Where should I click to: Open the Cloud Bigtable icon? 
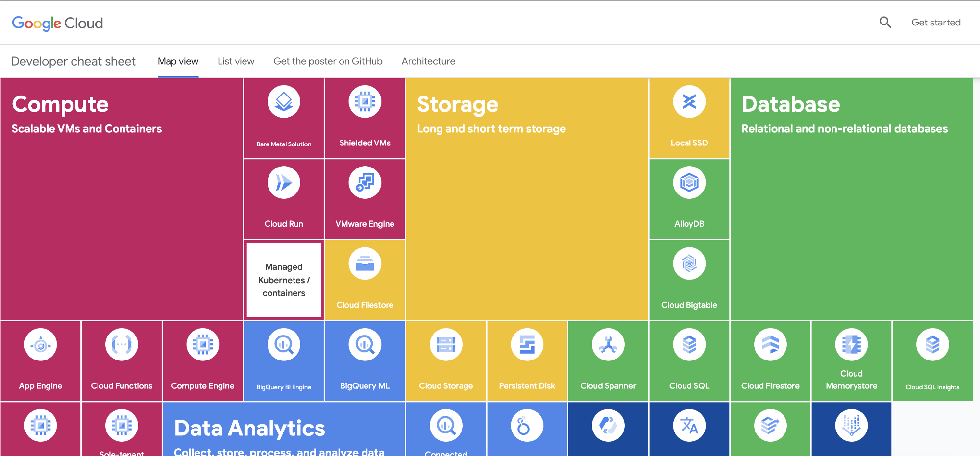(x=689, y=264)
